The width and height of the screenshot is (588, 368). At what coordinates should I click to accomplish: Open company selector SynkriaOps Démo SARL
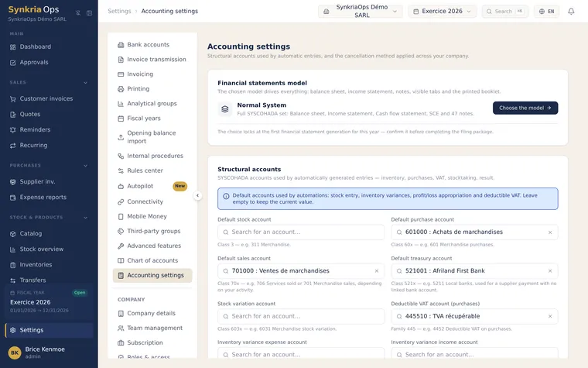361,12
